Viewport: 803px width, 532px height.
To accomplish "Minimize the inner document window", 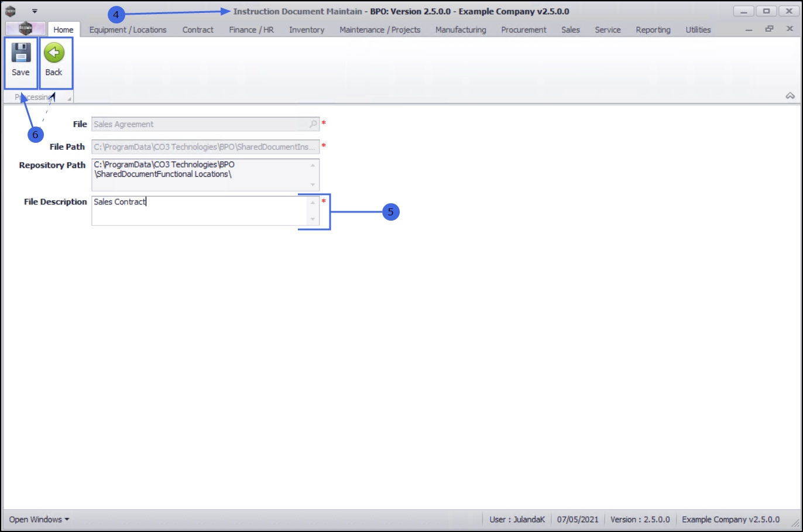I will click(749, 29).
